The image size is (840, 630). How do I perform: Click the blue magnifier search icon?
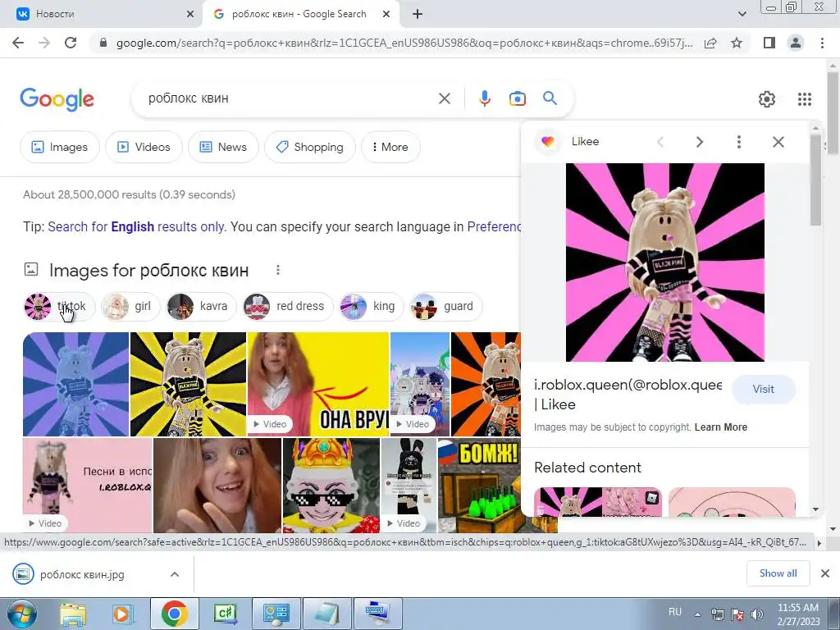pyautogui.click(x=550, y=98)
